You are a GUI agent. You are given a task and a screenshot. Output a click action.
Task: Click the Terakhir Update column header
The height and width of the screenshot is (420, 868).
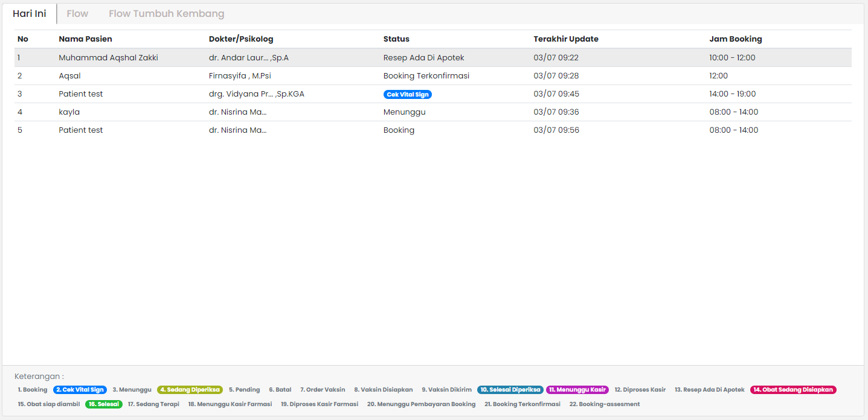[x=565, y=39]
